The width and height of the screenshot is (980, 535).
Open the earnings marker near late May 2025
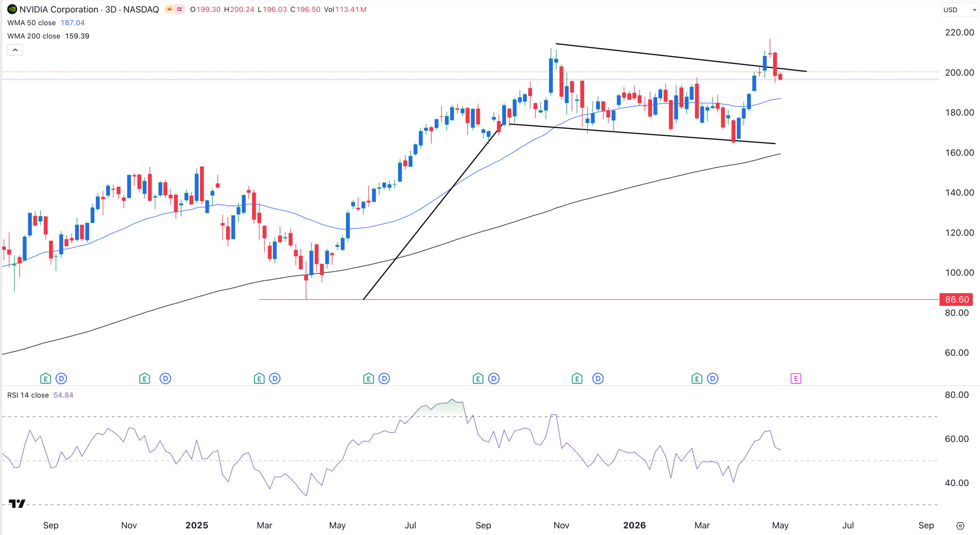368,379
